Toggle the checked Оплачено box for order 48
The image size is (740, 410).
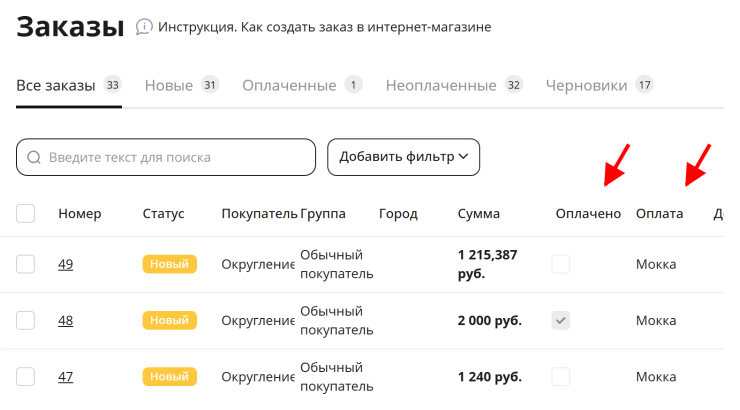[x=561, y=320]
